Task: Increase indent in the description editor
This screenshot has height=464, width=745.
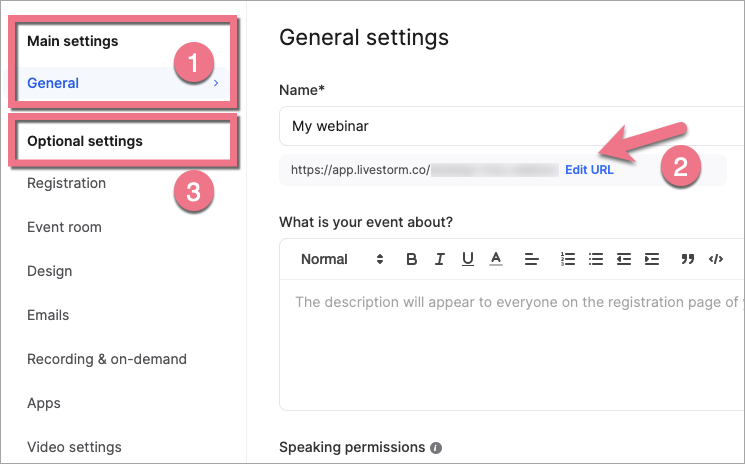Action: (652, 259)
